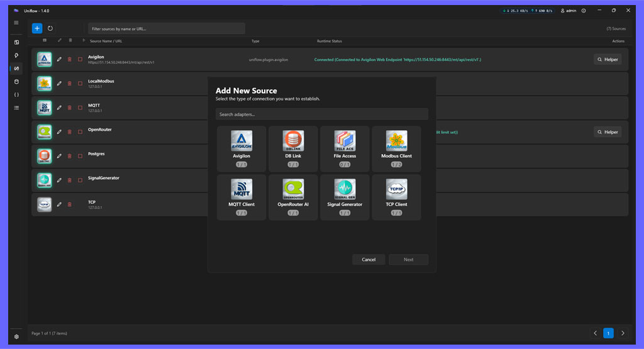This screenshot has width=644, height=349.
Task: Toggle the stop square for Postgres source
Action: pyautogui.click(x=80, y=156)
